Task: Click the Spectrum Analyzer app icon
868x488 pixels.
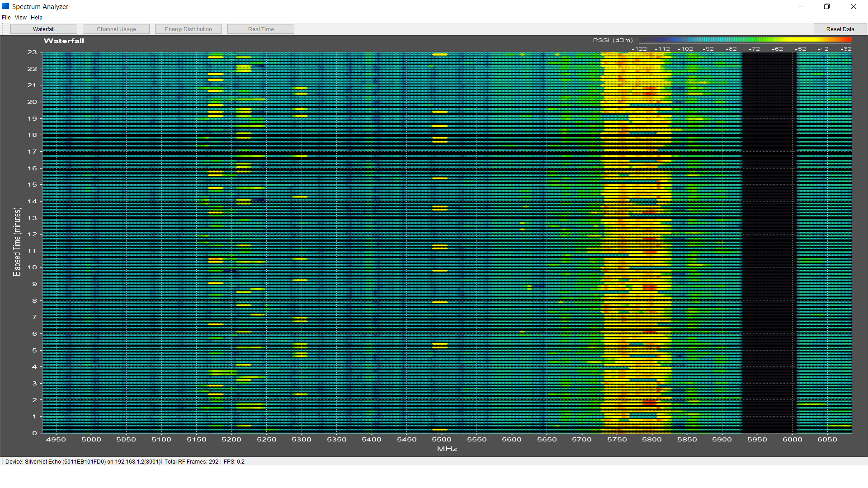Action: 5,6
